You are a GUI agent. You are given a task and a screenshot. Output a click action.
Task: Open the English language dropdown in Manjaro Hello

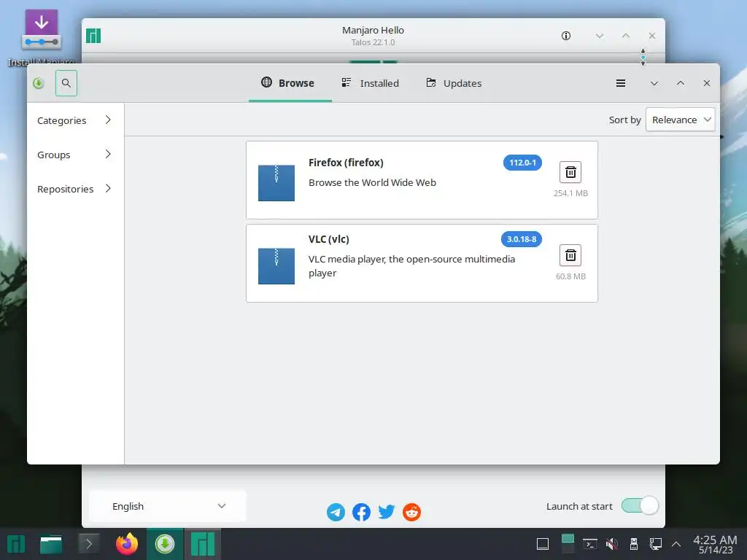click(x=168, y=506)
